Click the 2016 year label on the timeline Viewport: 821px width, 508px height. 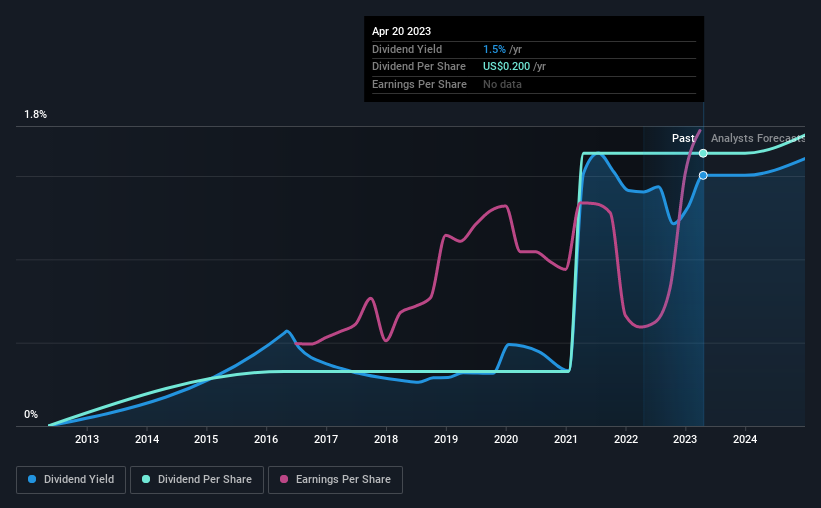pyautogui.click(x=266, y=439)
